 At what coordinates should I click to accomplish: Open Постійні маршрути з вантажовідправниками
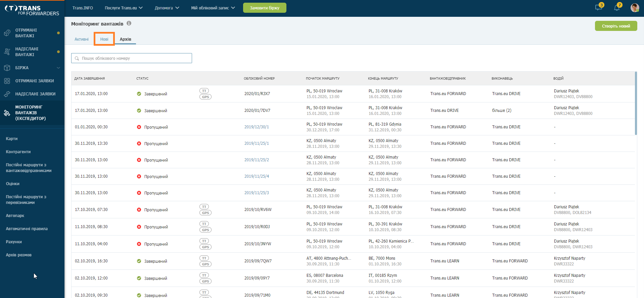(x=29, y=168)
